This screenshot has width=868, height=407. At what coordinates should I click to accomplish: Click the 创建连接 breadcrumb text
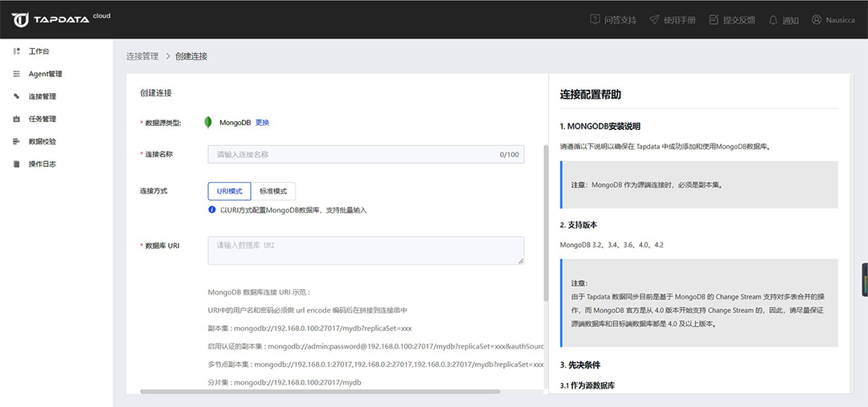pyautogui.click(x=191, y=56)
